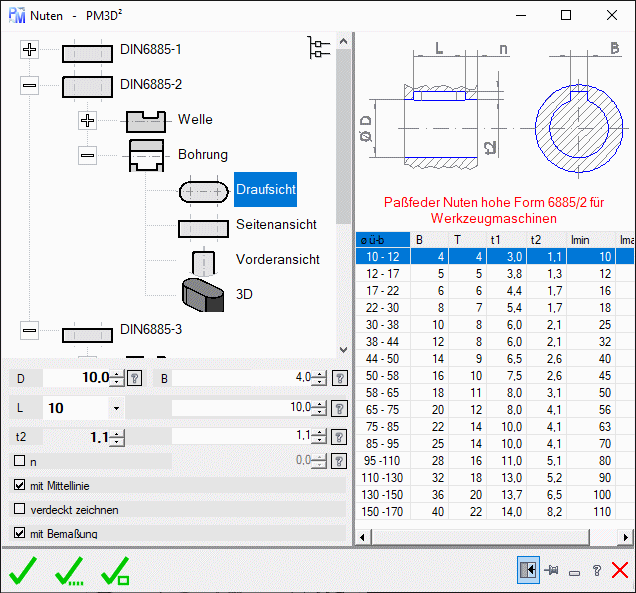This screenshot has width=636, height=593.
Task: Disable the mit Mittellinie checkbox
Action: point(20,485)
